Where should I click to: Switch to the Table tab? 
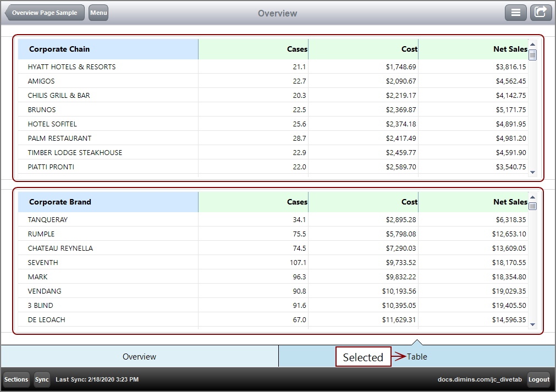417,356
